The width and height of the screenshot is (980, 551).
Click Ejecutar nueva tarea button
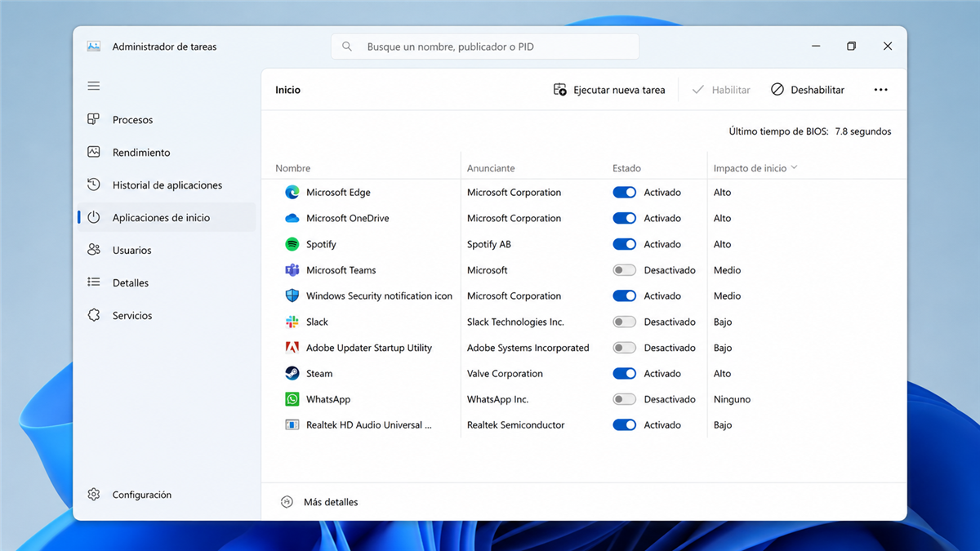click(609, 90)
